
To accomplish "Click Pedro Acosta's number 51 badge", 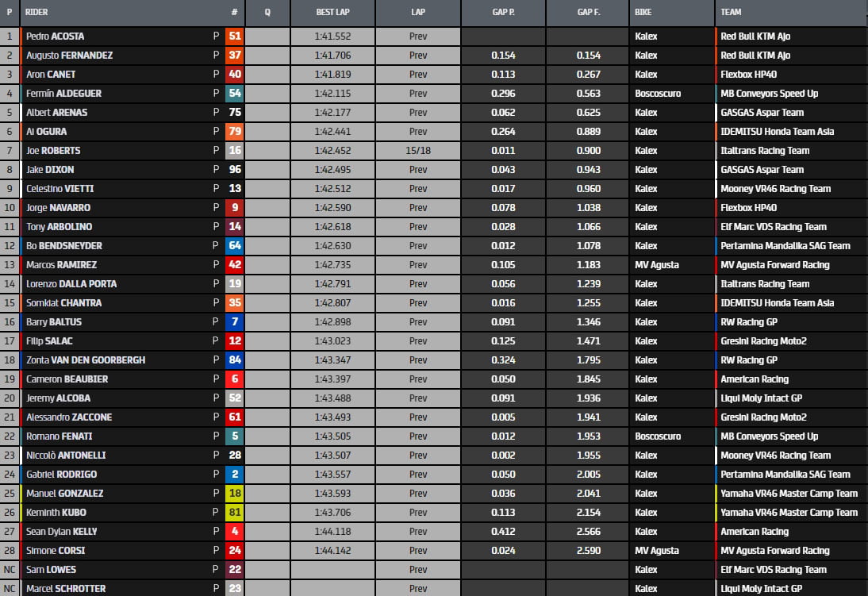I will point(234,37).
